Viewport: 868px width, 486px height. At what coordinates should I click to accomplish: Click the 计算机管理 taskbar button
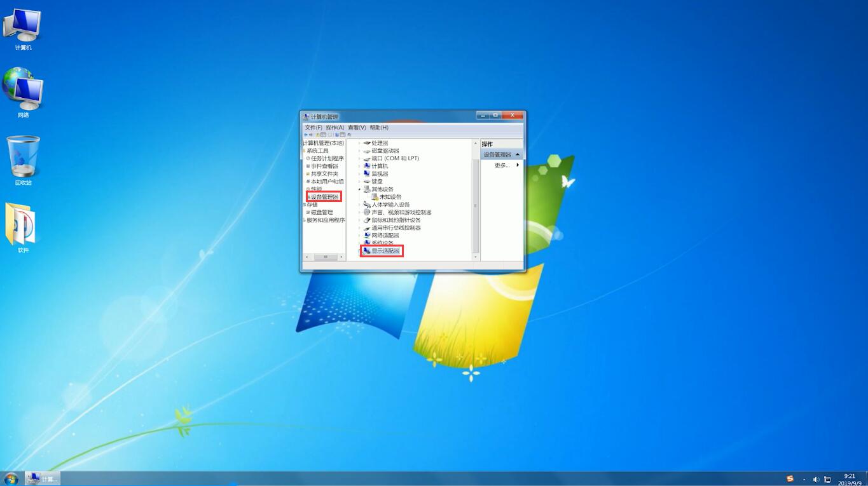pyautogui.click(x=43, y=478)
